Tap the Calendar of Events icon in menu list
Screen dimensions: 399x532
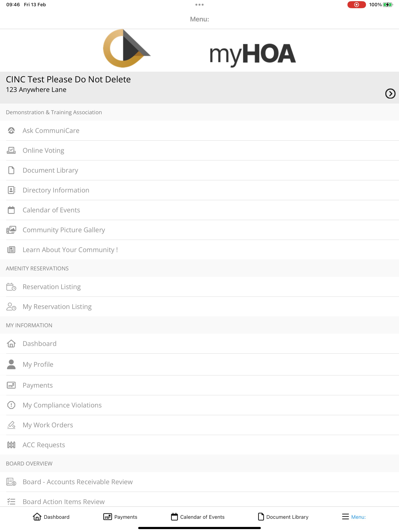(11, 210)
